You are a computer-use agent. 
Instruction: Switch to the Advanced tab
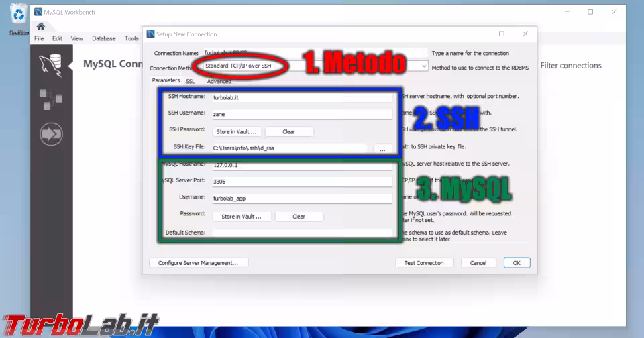click(219, 81)
